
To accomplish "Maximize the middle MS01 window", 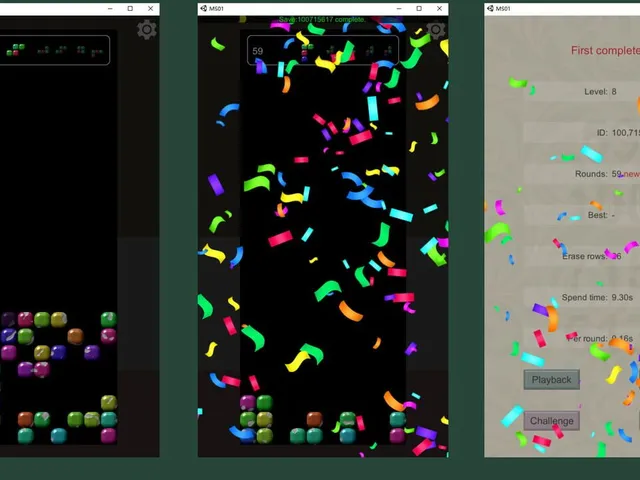I will (419, 9).
